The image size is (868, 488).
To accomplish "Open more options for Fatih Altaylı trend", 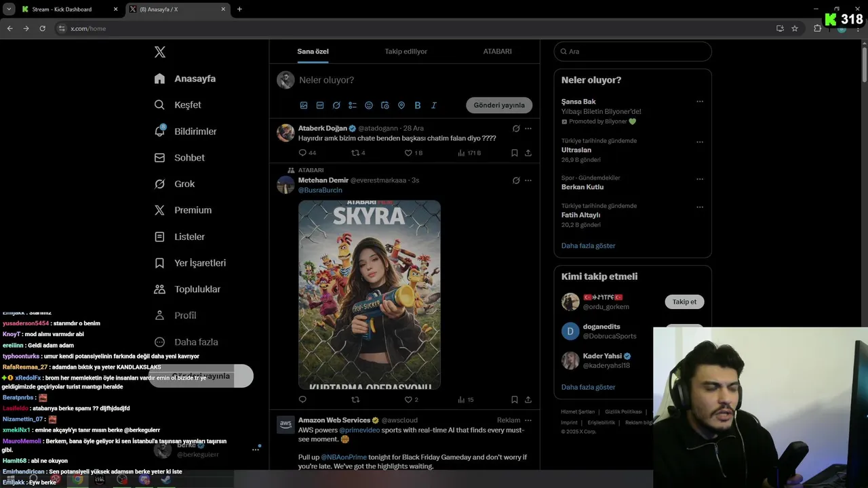I will click(x=700, y=207).
